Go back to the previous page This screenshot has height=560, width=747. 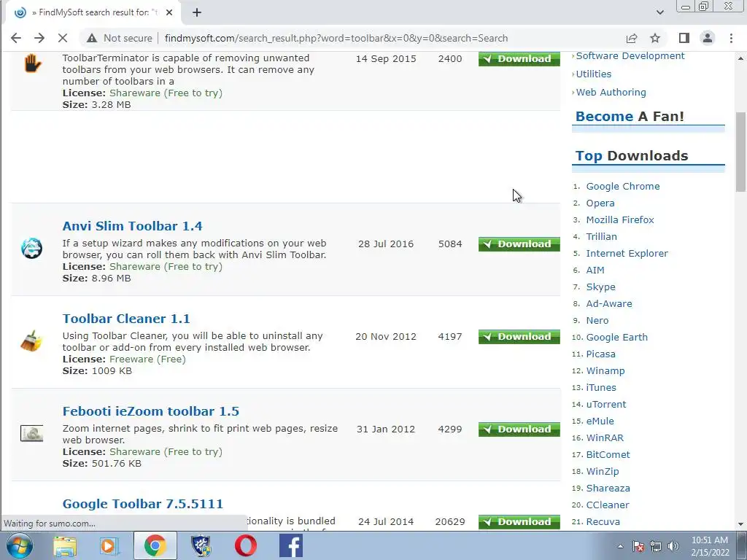point(16,38)
